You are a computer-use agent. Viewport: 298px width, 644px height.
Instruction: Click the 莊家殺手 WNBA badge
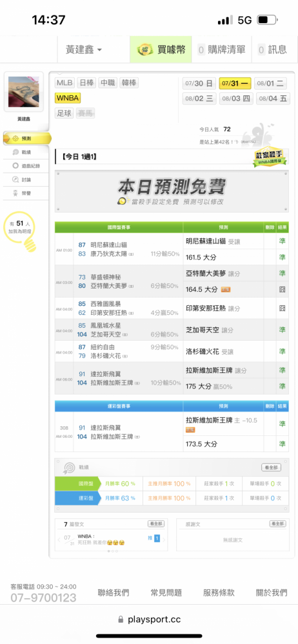tap(270, 158)
